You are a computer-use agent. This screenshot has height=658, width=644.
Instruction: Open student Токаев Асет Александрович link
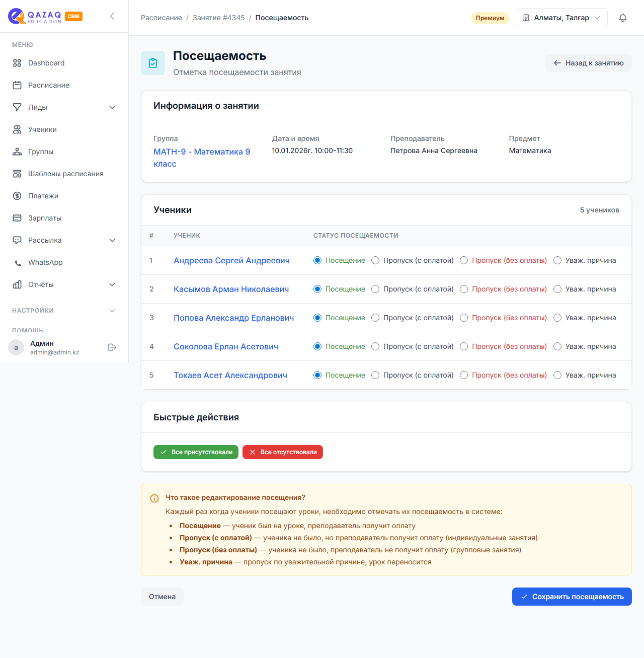(230, 375)
